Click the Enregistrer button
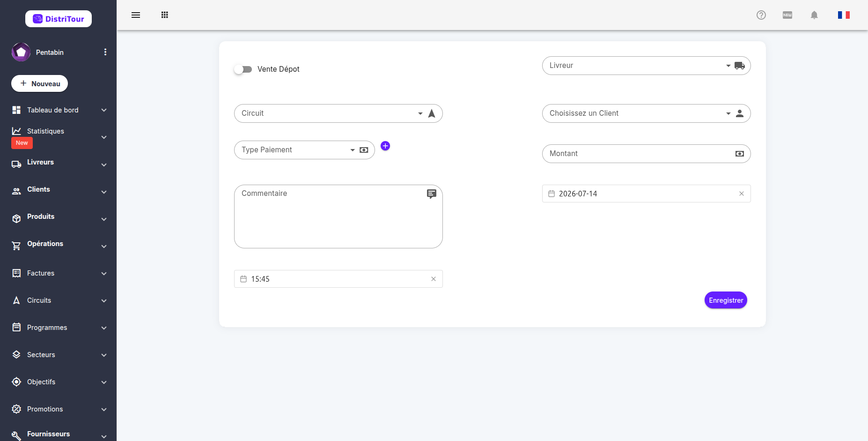 click(x=726, y=300)
